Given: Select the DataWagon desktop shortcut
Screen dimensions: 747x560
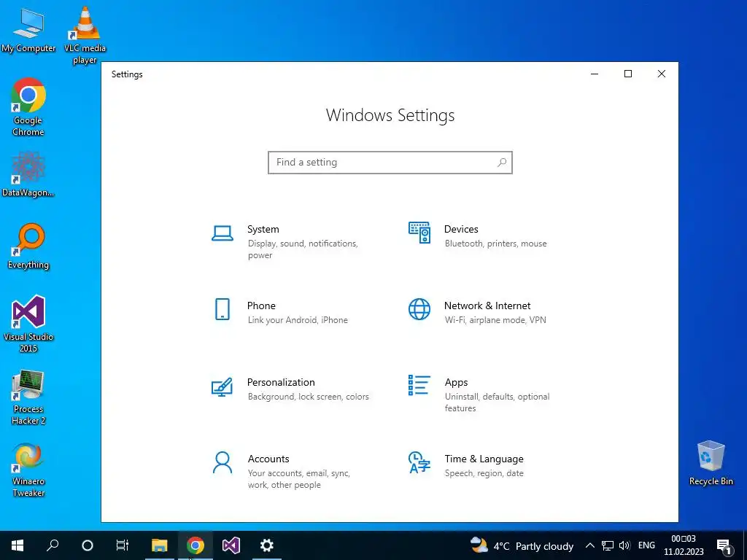Looking at the screenshot, I should (x=28, y=174).
